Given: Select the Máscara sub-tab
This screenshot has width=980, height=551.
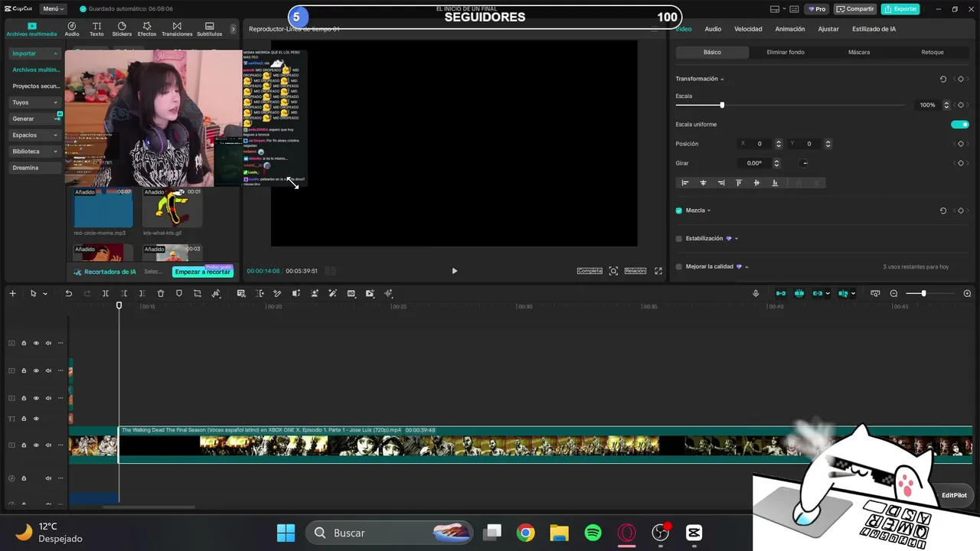Looking at the screenshot, I should tap(859, 52).
